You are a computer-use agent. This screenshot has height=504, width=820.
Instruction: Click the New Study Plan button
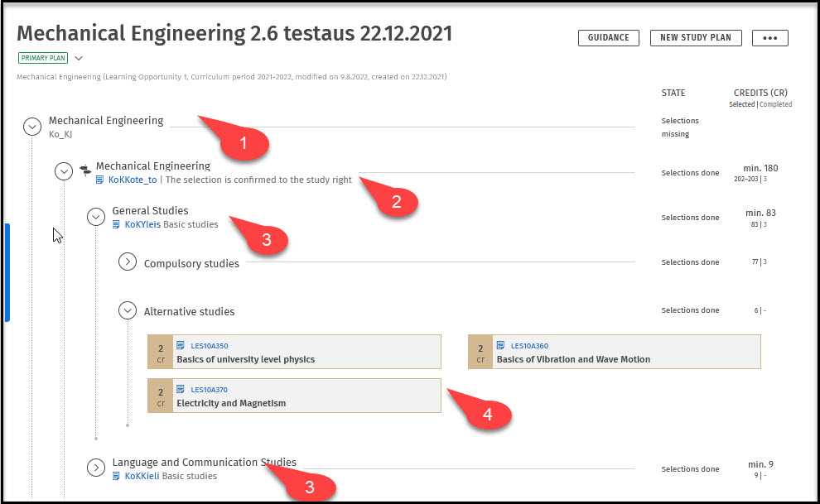696,38
